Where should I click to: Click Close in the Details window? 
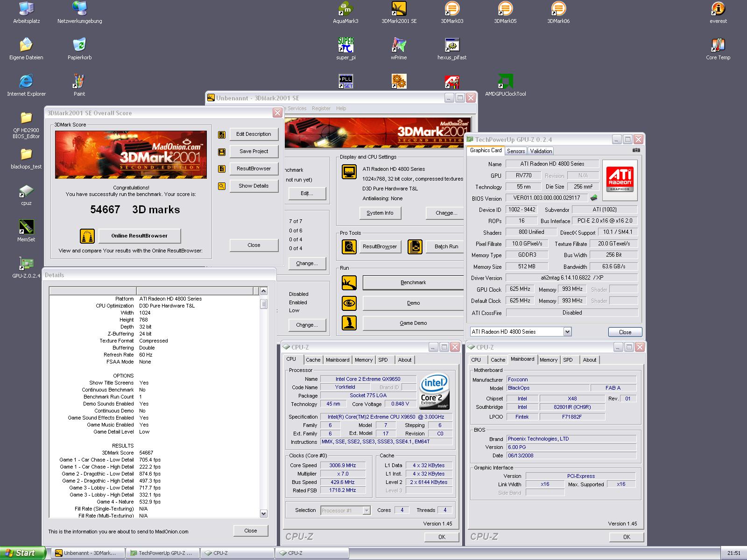(x=251, y=531)
